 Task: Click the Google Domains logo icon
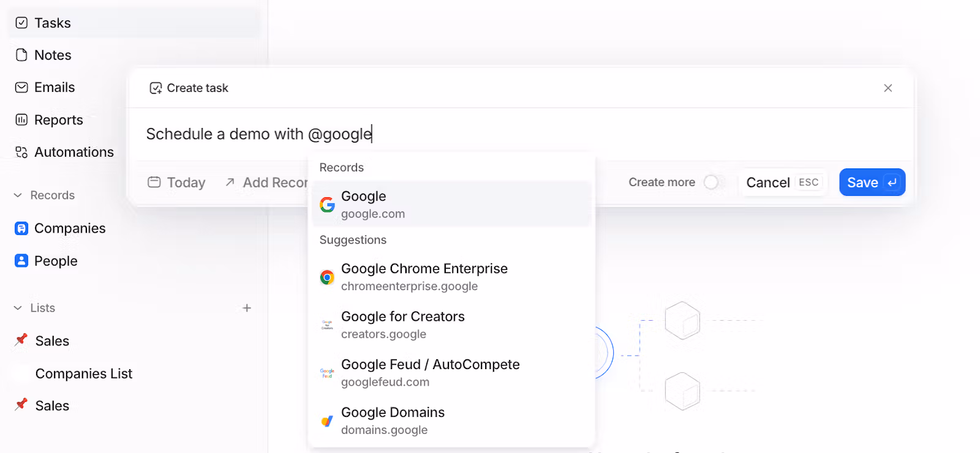click(327, 421)
